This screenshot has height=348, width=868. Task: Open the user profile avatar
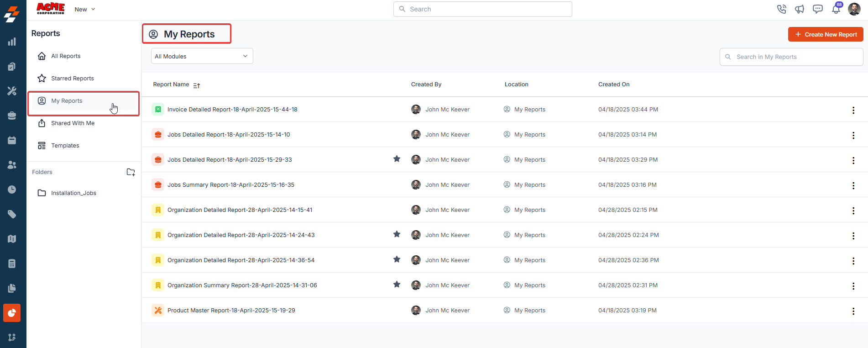(854, 9)
